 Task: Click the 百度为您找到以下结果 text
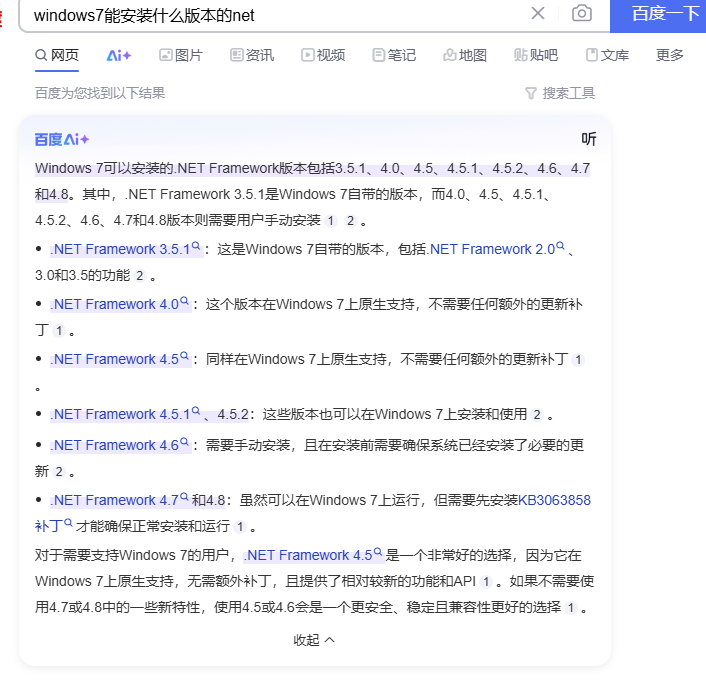[100, 93]
